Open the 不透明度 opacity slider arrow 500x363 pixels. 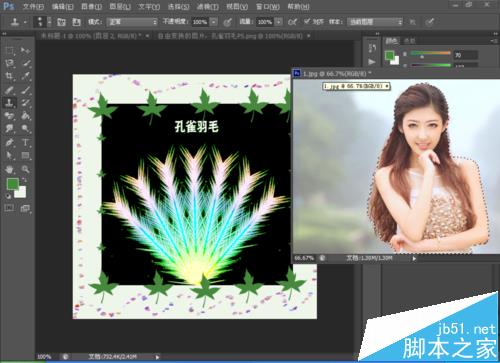214,22
